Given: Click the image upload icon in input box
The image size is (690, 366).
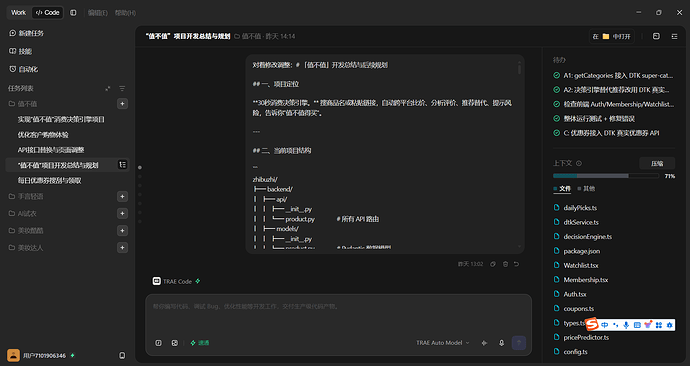Looking at the screenshot, I should (x=175, y=343).
